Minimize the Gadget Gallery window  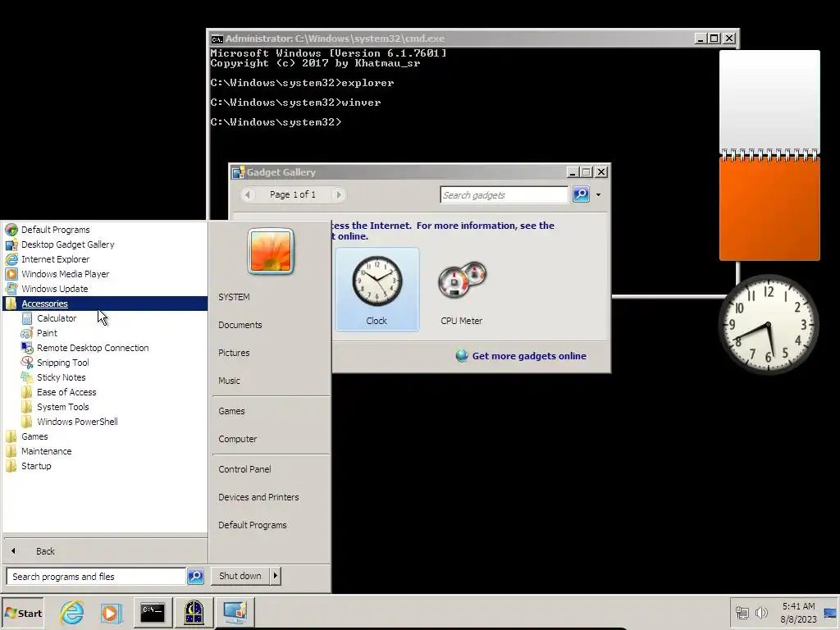tap(572, 172)
